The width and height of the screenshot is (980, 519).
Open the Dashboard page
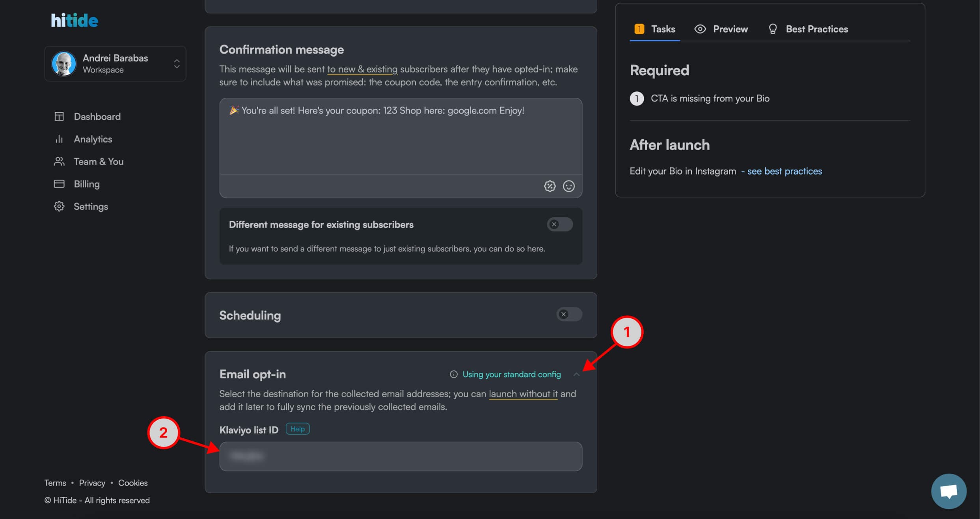tap(97, 117)
